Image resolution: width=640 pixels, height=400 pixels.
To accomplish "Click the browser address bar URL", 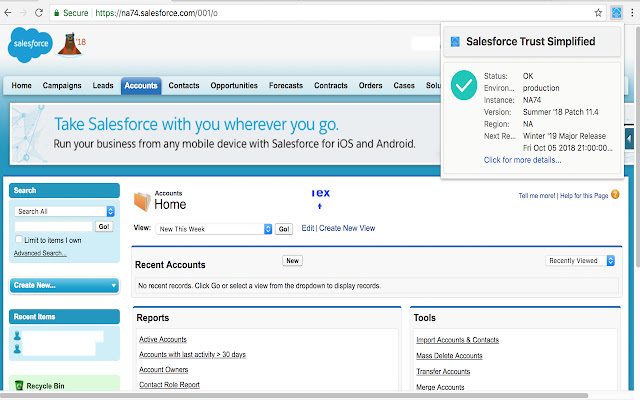I will click(x=156, y=13).
